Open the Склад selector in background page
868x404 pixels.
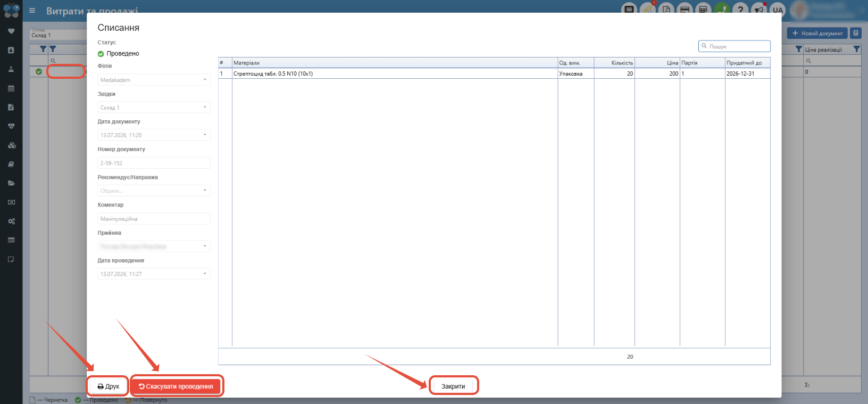tap(59, 34)
